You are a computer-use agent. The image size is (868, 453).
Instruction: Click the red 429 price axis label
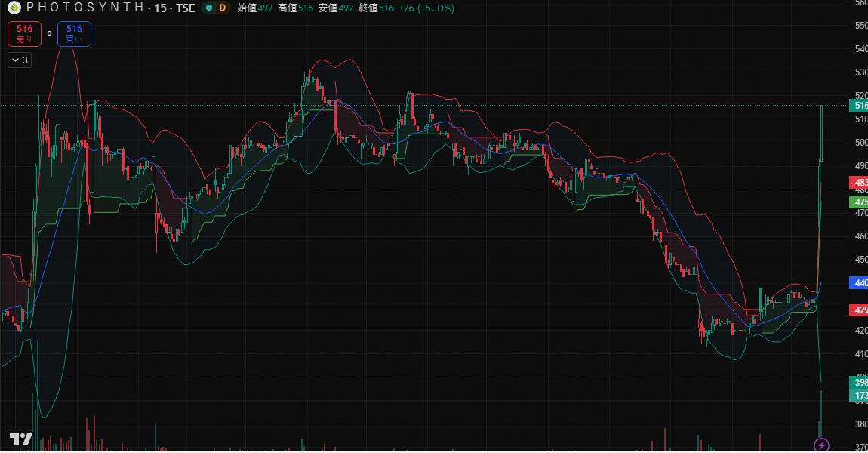(859, 310)
